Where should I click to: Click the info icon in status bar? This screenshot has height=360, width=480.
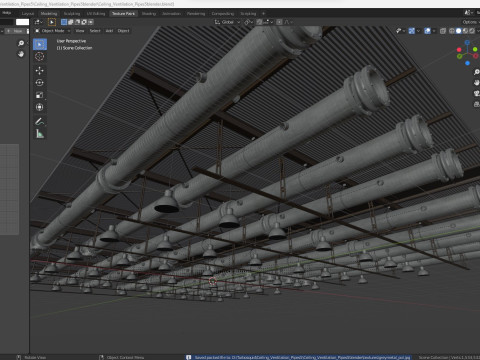click(x=188, y=357)
